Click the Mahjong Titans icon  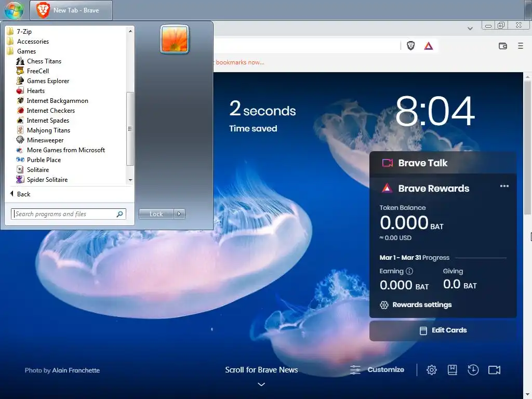20,130
